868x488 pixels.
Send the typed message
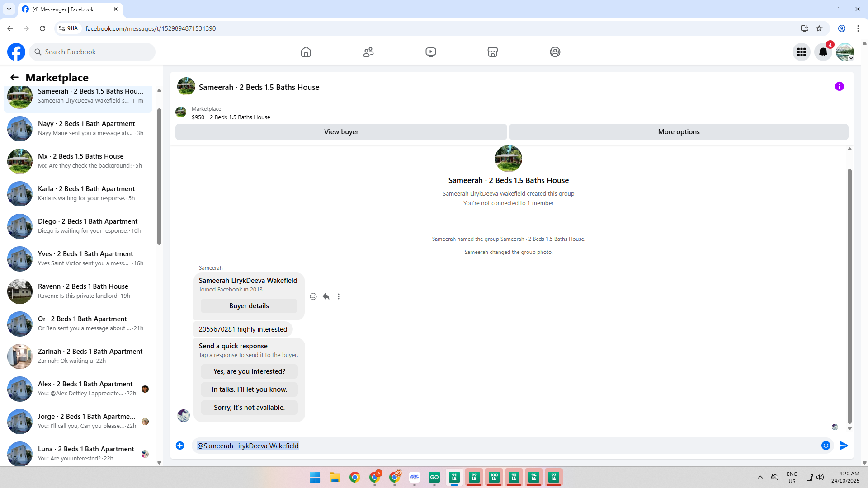(x=844, y=446)
